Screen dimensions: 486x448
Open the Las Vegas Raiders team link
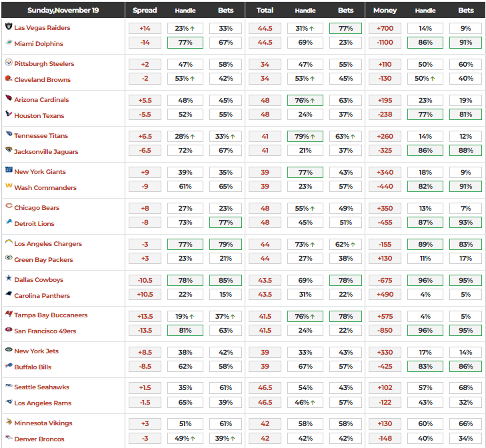pos(42,27)
